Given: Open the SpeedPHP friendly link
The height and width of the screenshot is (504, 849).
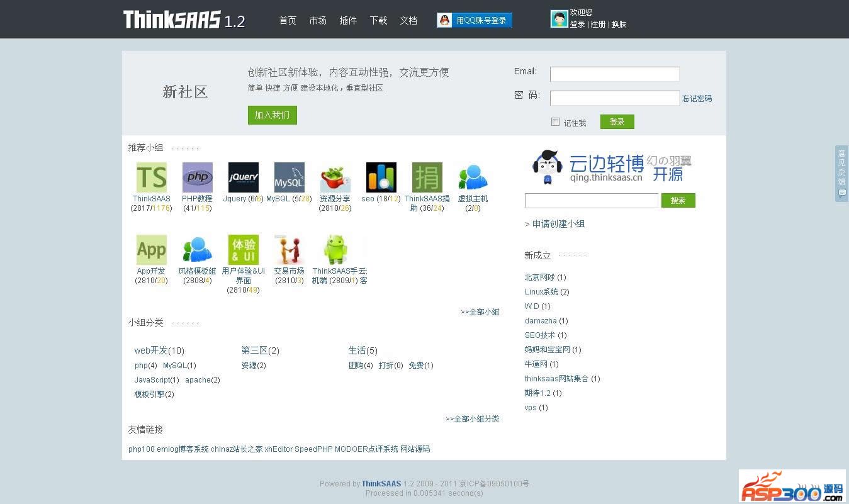Looking at the screenshot, I should tap(313, 449).
